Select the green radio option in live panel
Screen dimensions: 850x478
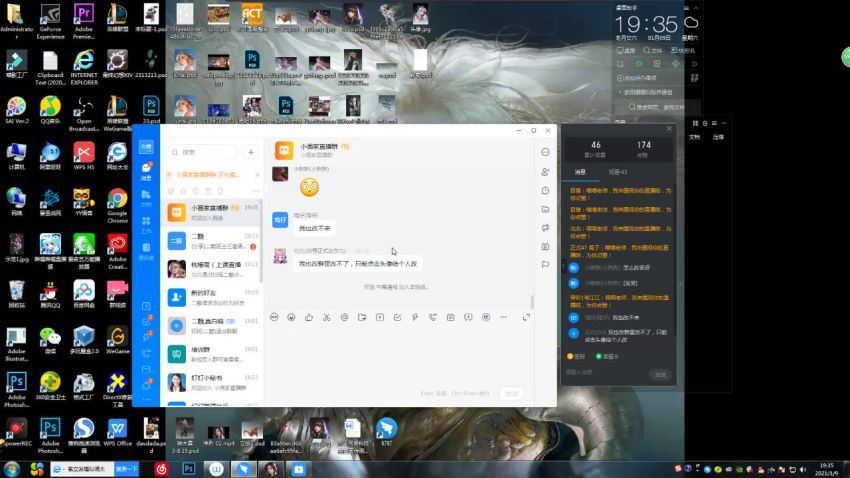[598, 356]
